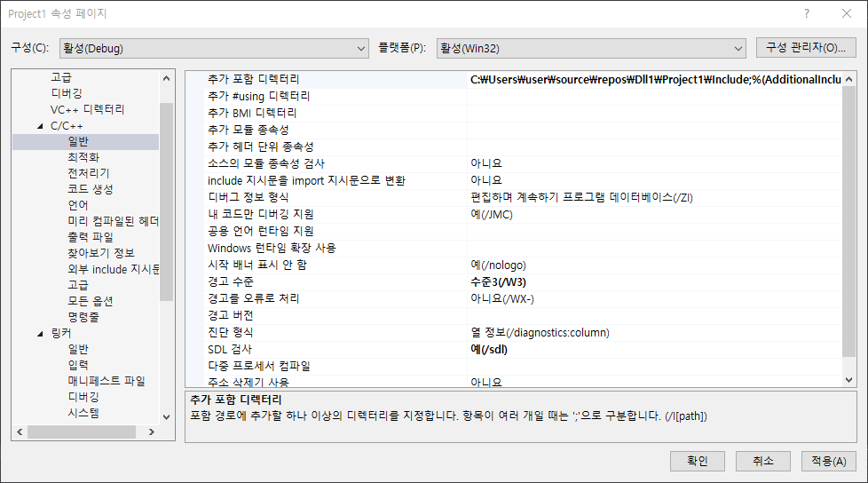Click the help question mark icon
The height and width of the screenshot is (483, 868).
point(807,13)
